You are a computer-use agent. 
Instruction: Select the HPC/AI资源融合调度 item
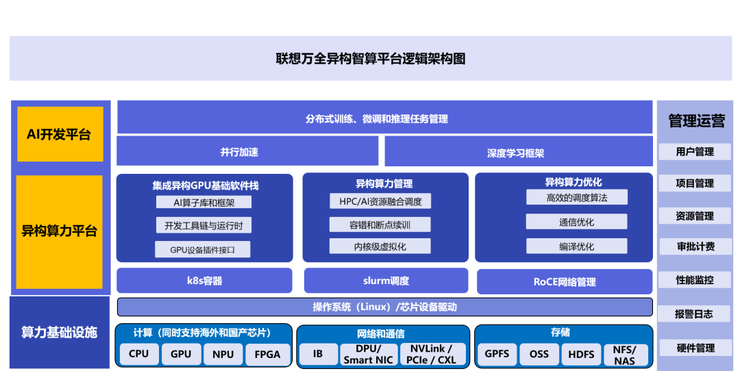click(x=380, y=201)
